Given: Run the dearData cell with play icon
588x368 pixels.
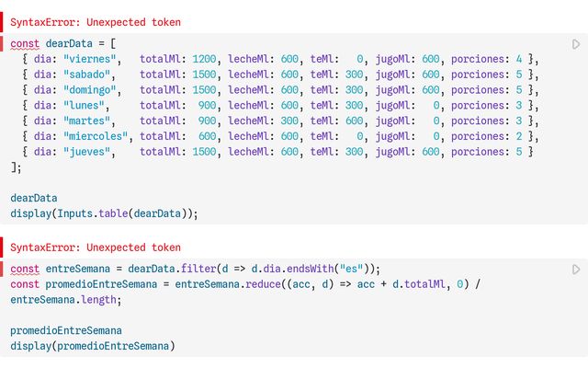Looking at the screenshot, I should (576, 44).
